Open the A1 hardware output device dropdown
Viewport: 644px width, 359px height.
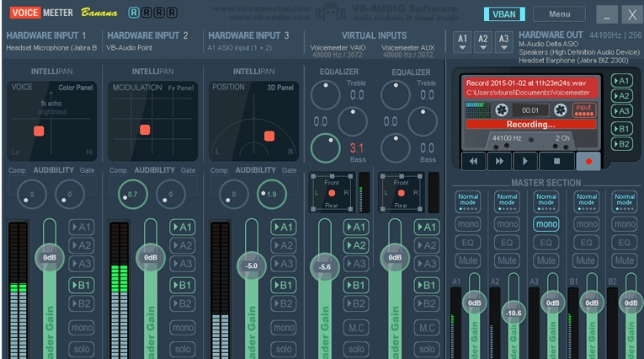(x=461, y=42)
